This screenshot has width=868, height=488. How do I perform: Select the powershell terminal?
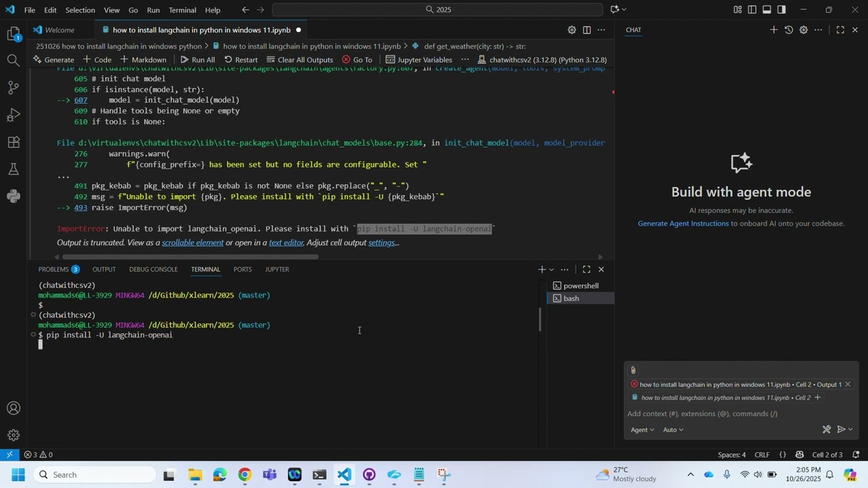coord(580,286)
